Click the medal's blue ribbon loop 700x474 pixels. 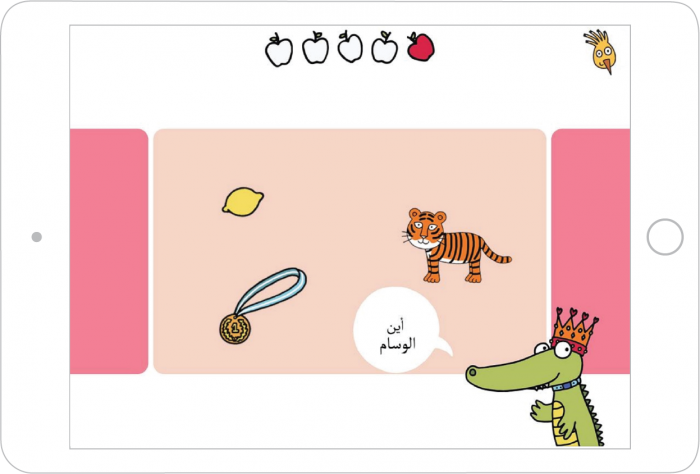pyautogui.click(x=271, y=290)
